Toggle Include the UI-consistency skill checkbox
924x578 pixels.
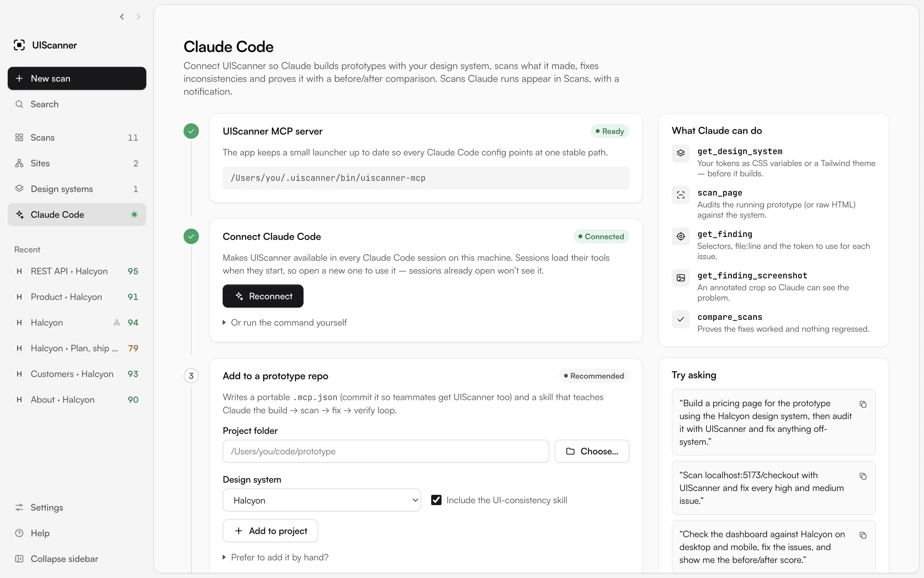[x=436, y=500]
